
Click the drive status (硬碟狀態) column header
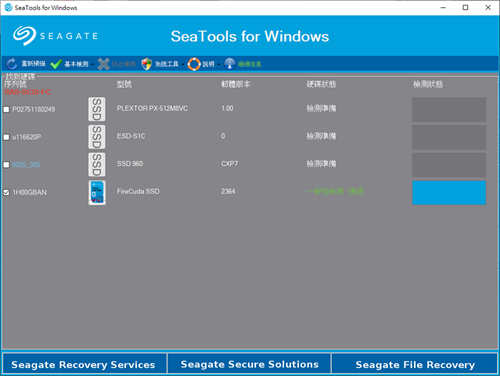pyautogui.click(x=321, y=84)
